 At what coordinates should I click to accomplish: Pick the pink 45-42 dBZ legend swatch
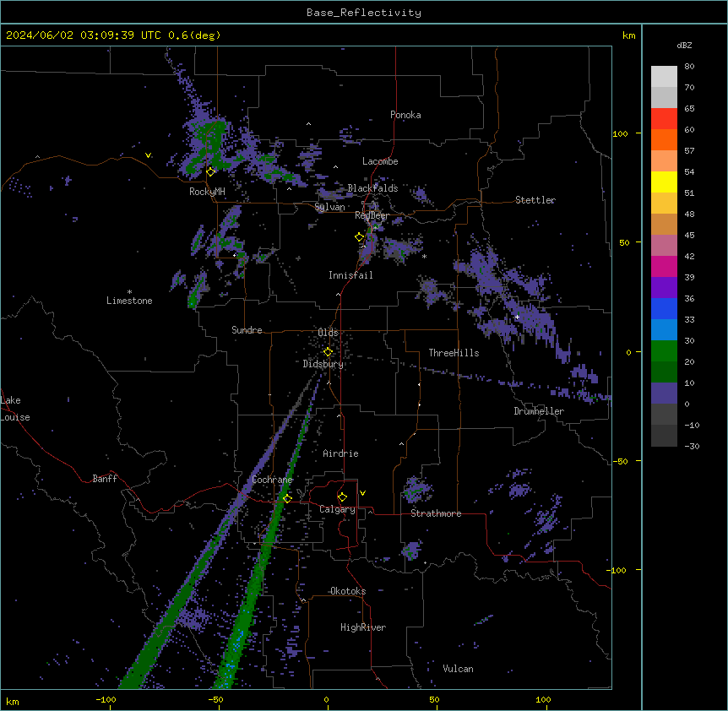click(664, 246)
